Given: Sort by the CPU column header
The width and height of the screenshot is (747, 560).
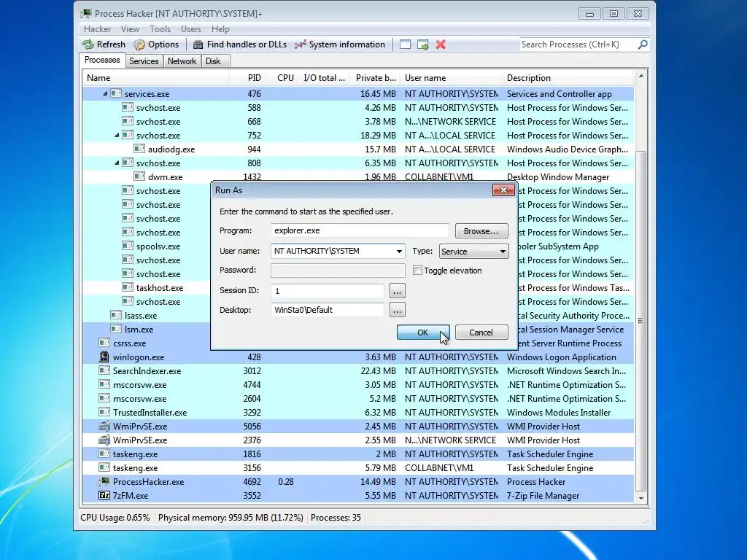Looking at the screenshot, I should click(282, 77).
